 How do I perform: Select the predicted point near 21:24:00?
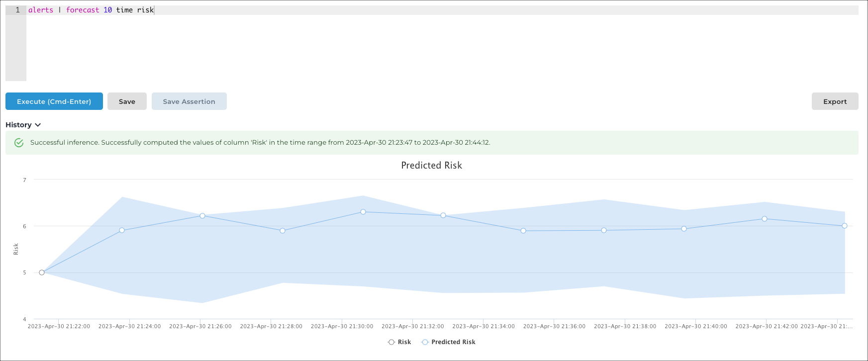(122, 230)
